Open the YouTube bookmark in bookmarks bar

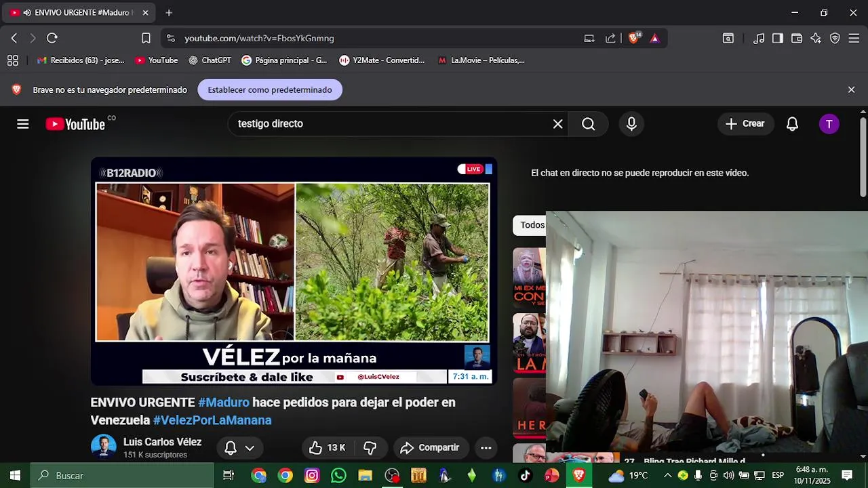[x=156, y=60]
